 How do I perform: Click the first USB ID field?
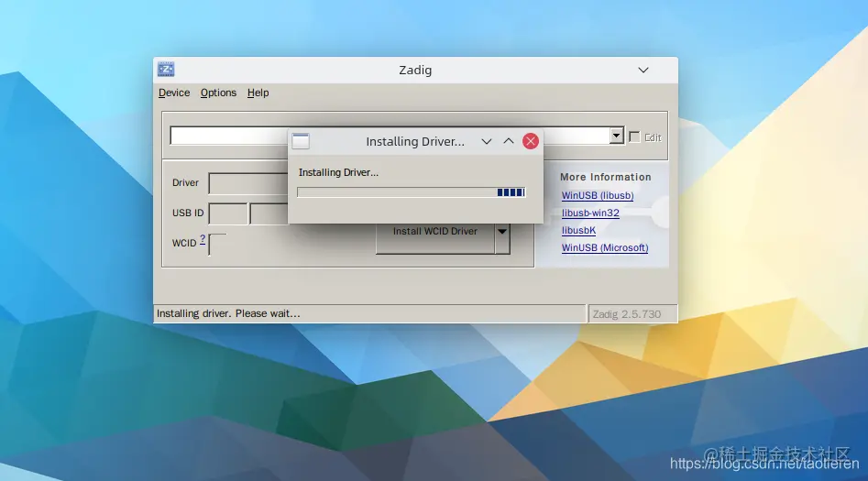pos(228,213)
